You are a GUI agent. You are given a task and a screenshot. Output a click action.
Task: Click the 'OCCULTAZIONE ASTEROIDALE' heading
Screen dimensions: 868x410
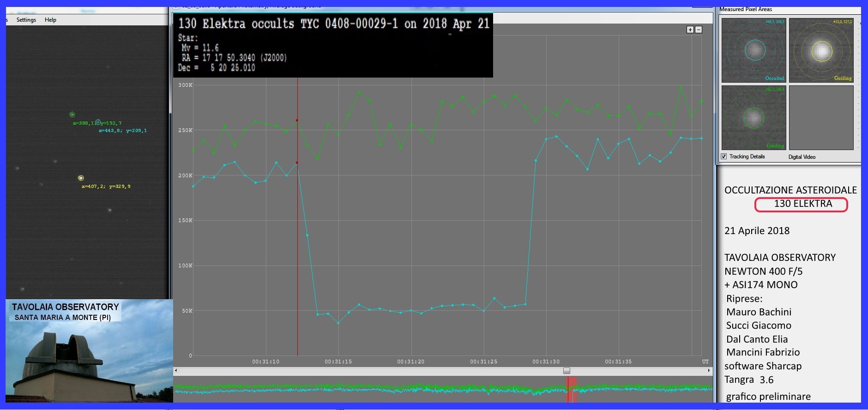(x=790, y=190)
